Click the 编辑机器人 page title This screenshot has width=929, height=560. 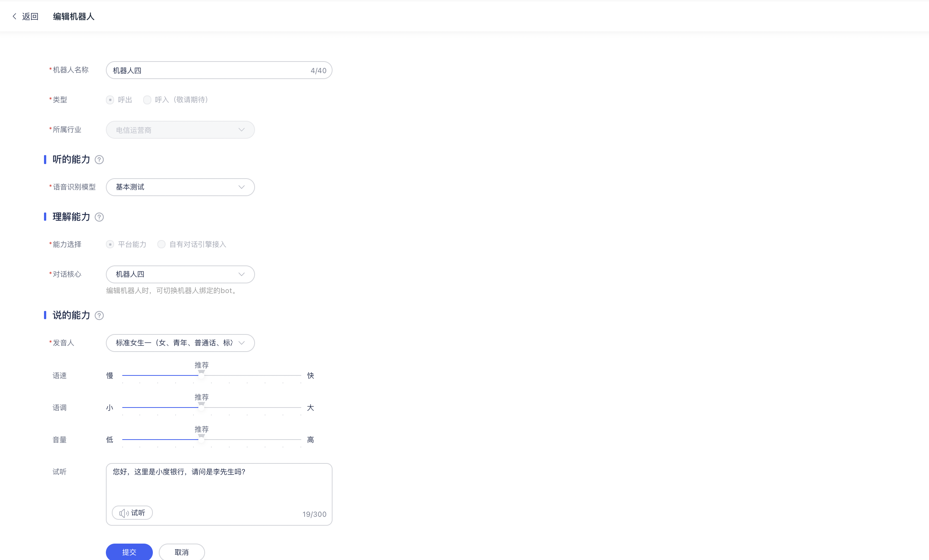click(x=73, y=16)
